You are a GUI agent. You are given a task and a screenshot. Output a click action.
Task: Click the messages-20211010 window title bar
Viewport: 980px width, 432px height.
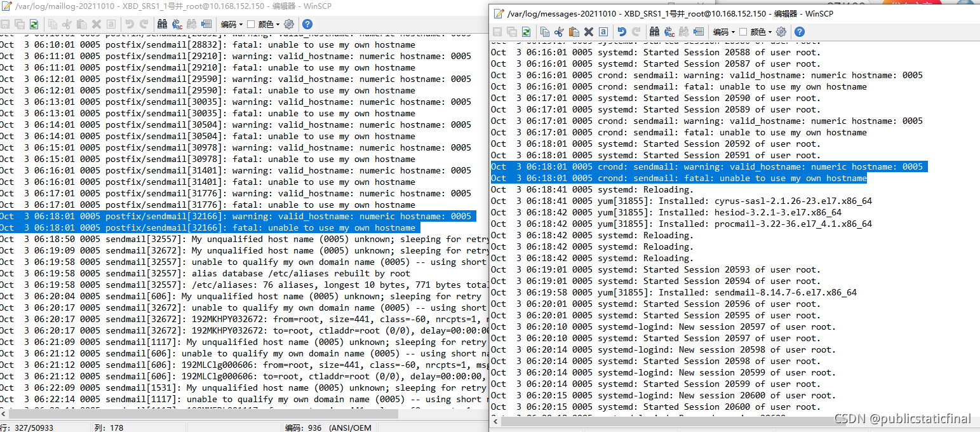(x=734, y=13)
